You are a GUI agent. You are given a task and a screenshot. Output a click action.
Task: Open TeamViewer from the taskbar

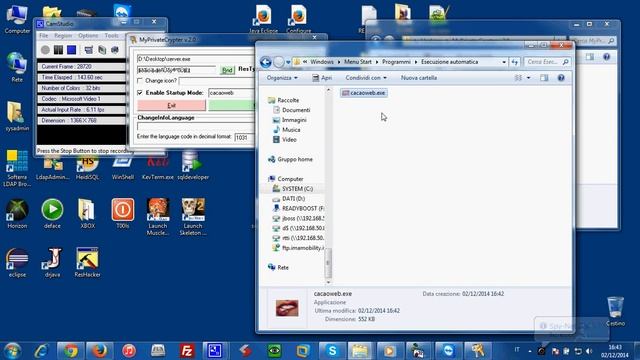click(x=448, y=351)
